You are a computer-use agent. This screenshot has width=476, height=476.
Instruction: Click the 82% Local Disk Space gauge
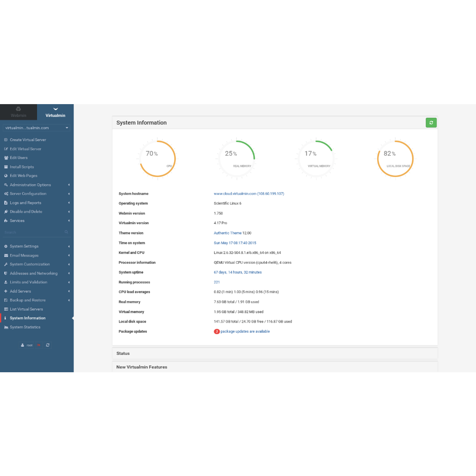[395, 159]
